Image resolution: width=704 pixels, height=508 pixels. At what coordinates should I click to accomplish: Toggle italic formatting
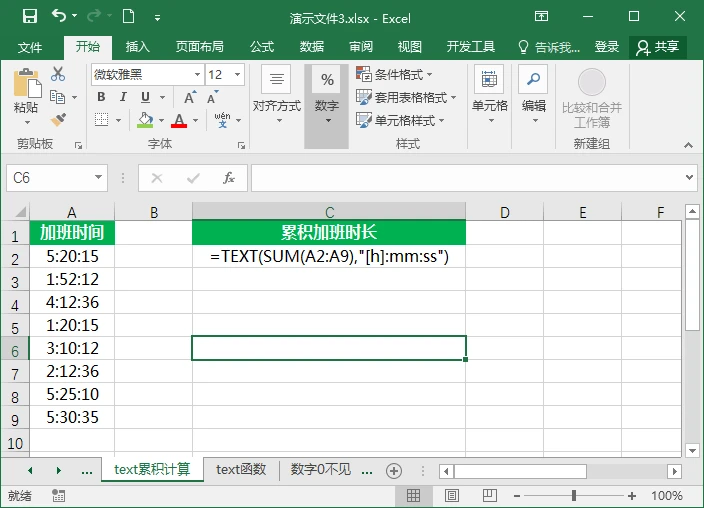tap(123, 97)
